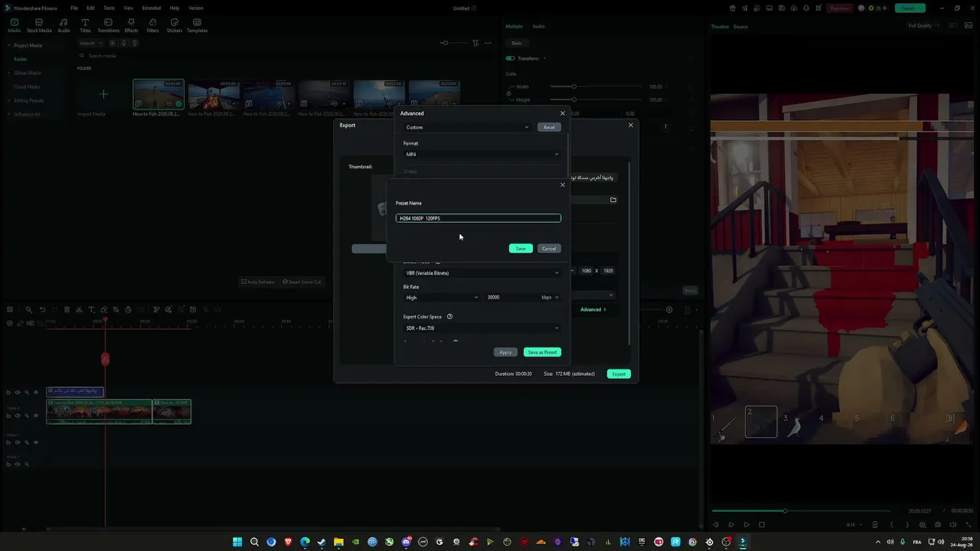This screenshot has width=980, height=551.
Task: Open the Stickers panel
Action: 175,25
